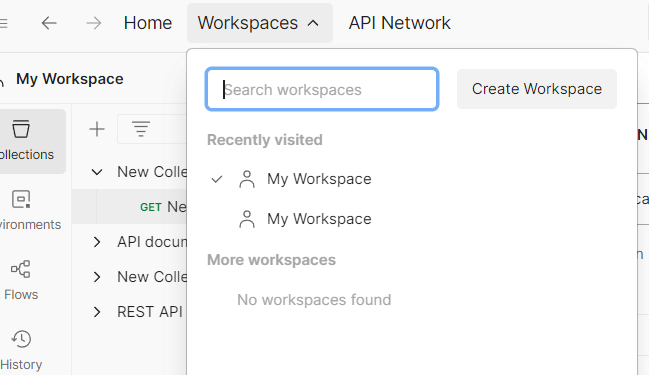Image resolution: width=649 pixels, height=375 pixels.
Task: Select the unchecked My Workspace entry
Action: 304,219
